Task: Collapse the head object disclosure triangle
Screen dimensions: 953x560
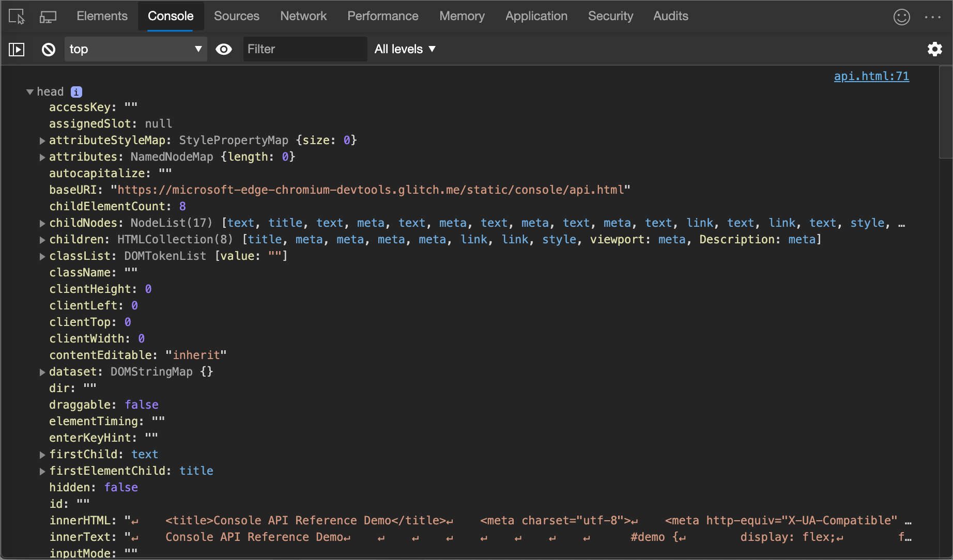Action: pos(29,91)
